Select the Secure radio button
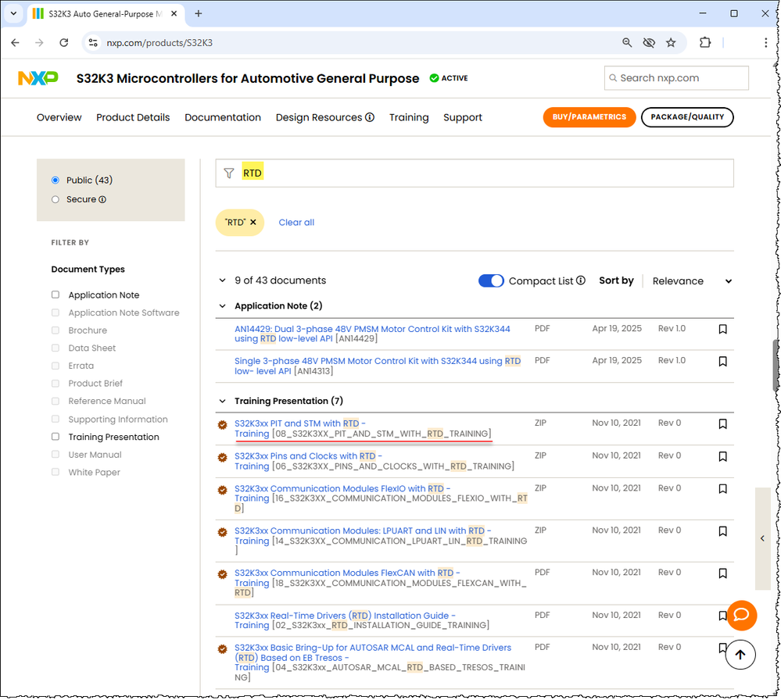This screenshot has width=781, height=700. coord(56,200)
